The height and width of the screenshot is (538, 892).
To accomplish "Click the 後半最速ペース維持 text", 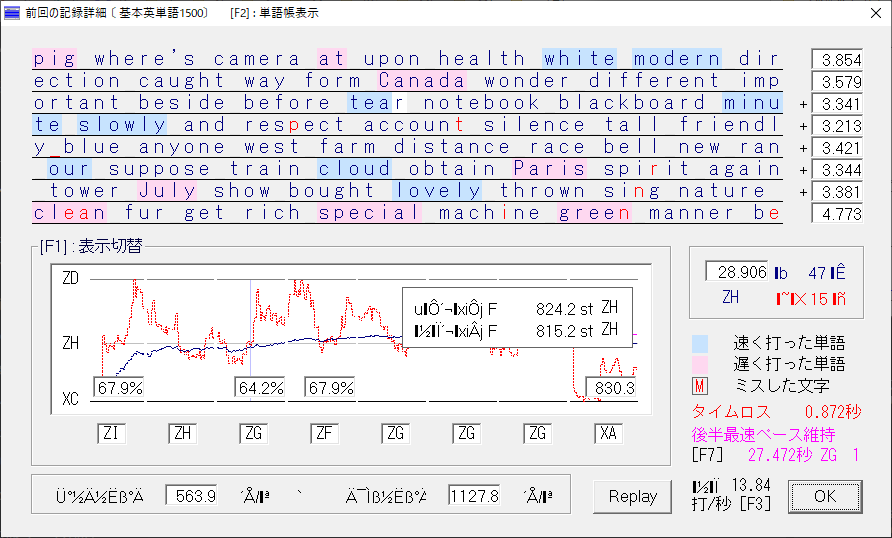I will click(763, 434).
